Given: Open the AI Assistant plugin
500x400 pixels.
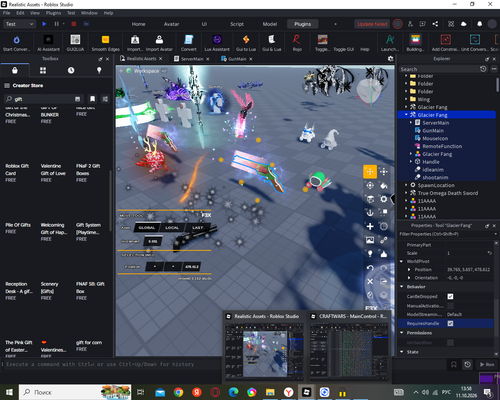Looking at the screenshot, I should [x=48, y=43].
